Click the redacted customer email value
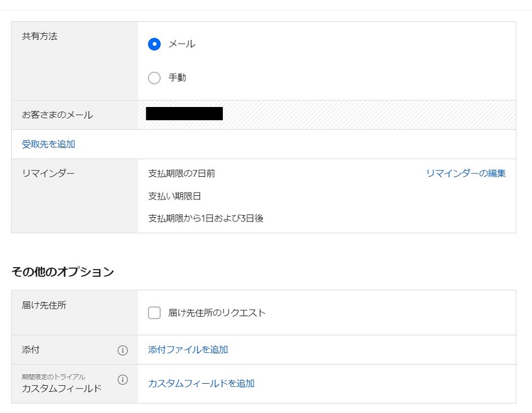The image size is (532, 413). point(184,113)
